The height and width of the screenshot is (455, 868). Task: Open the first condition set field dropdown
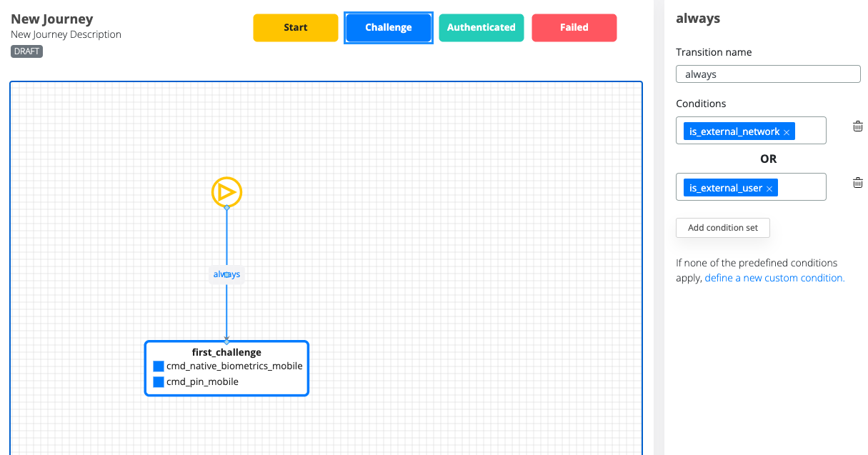tap(809, 131)
